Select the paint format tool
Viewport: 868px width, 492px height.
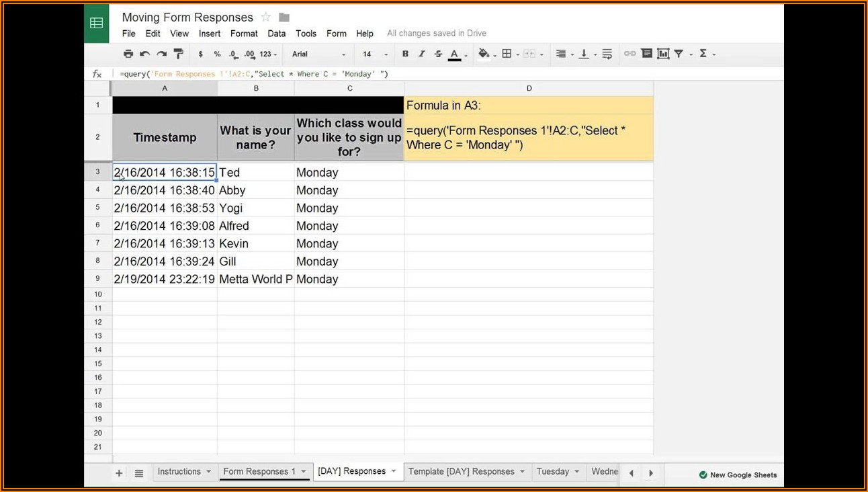click(x=178, y=54)
